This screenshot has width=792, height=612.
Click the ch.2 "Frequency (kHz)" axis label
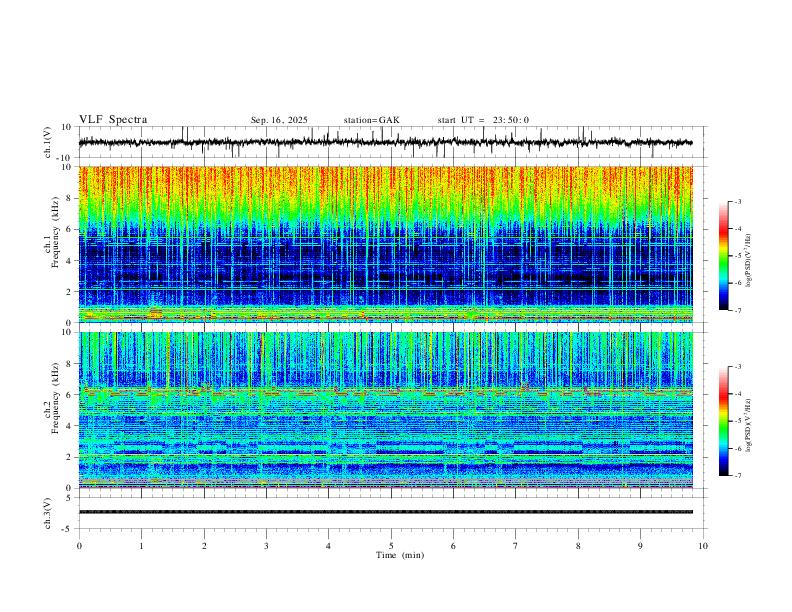(55, 398)
